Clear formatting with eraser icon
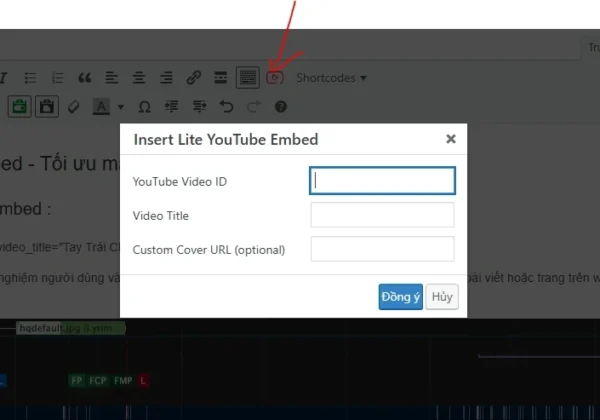 tap(73, 107)
